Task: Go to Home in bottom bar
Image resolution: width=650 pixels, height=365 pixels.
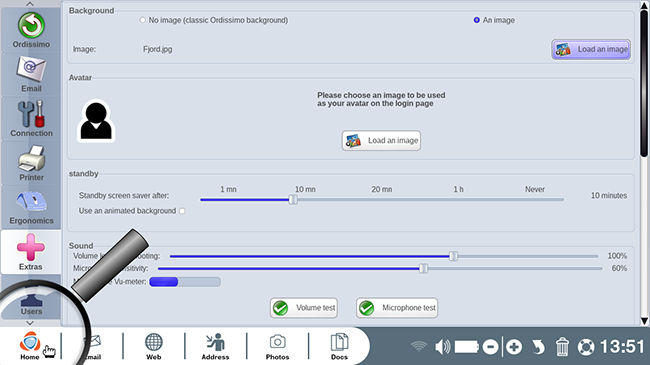Action: pyautogui.click(x=30, y=346)
